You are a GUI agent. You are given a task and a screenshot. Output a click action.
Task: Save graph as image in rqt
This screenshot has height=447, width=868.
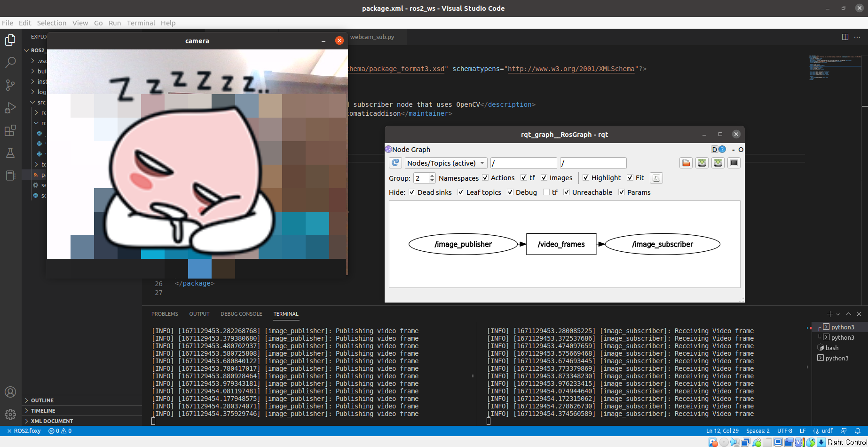734,163
